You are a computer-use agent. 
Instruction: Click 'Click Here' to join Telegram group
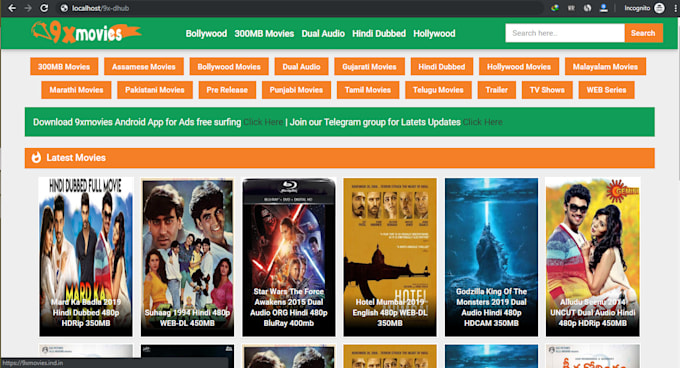click(x=482, y=122)
